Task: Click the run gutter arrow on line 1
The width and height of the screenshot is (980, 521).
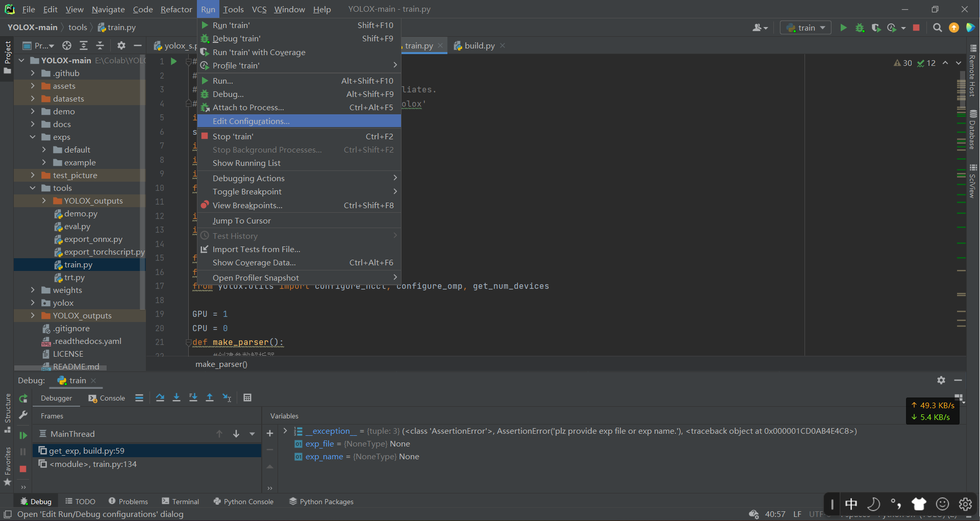Action: [x=173, y=61]
